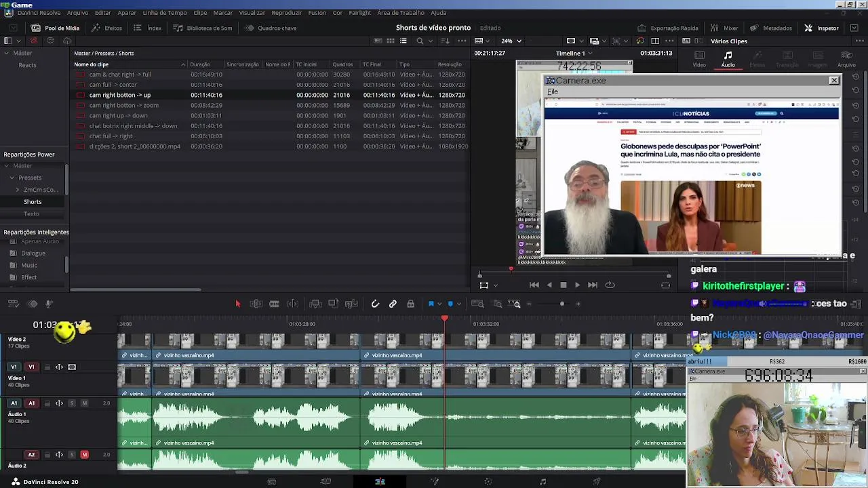Viewport: 868px width, 488px height.
Task: Open the Mixer panel
Action: pos(724,28)
